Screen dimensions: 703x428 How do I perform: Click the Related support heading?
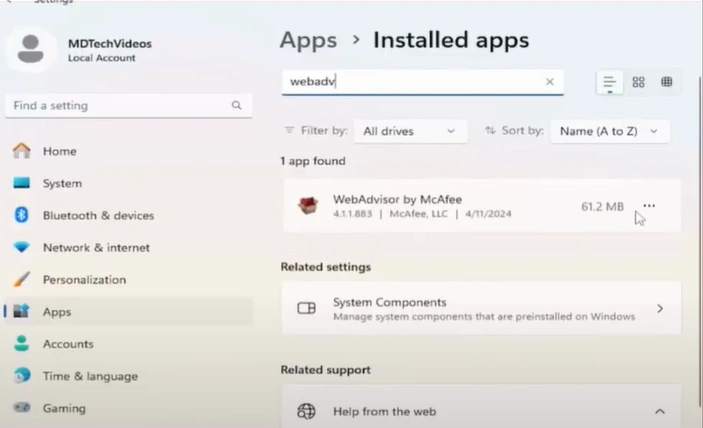(325, 370)
